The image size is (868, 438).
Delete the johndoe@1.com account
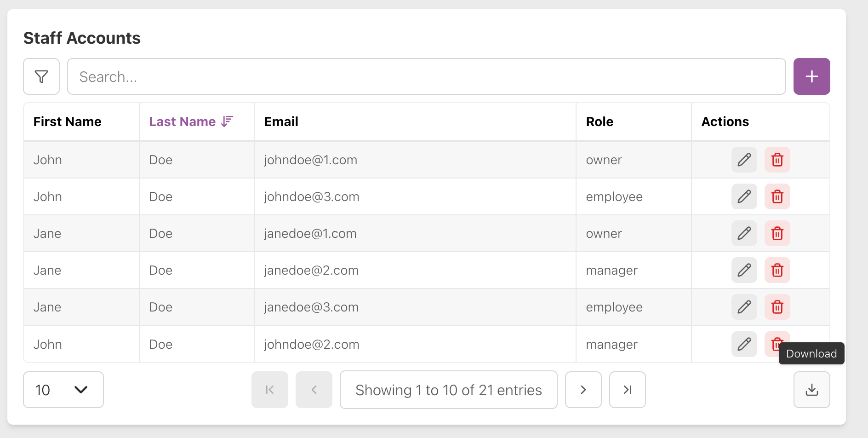(x=777, y=160)
